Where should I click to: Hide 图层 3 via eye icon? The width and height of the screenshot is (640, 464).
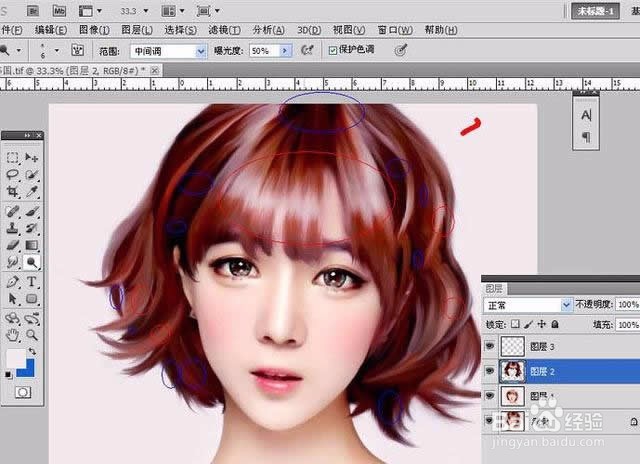click(x=489, y=346)
